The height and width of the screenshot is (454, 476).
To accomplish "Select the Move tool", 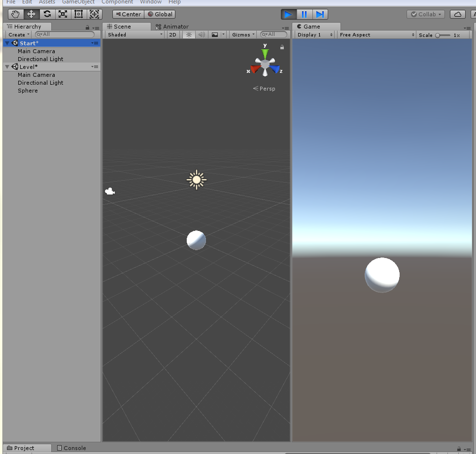I will click(31, 14).
